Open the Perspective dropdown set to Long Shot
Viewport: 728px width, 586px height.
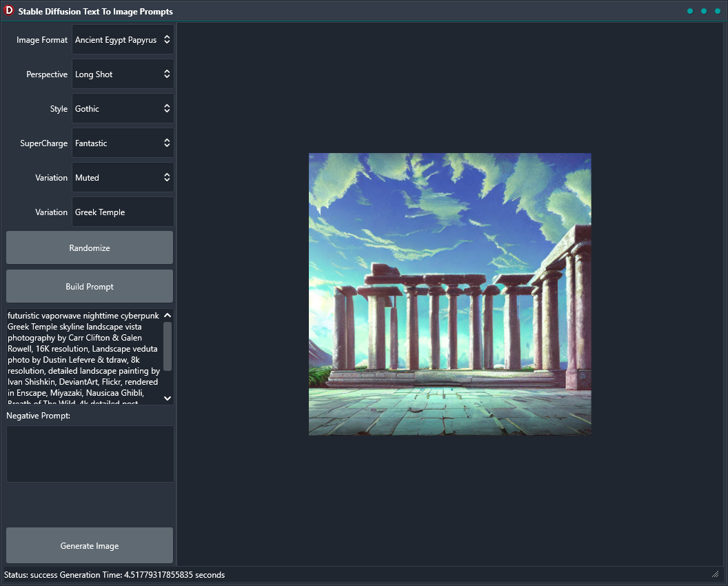pyautogui.click(x=117, y=74)
